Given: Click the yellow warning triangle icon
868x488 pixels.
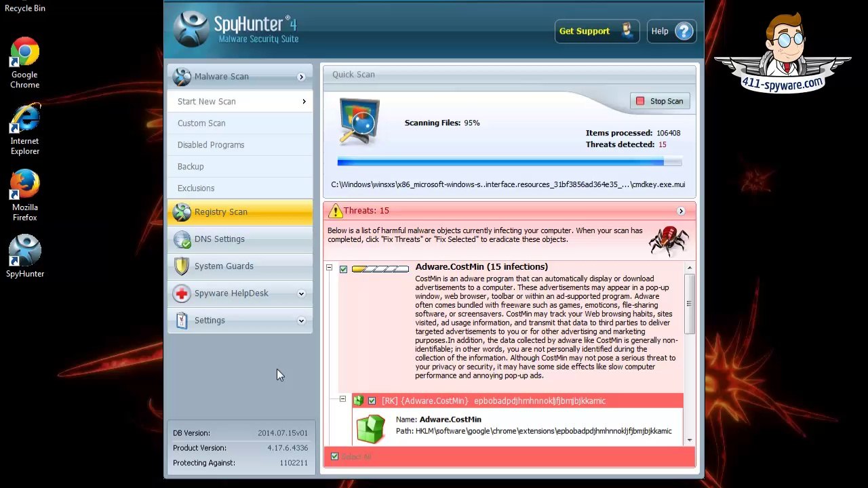Looking at the screenshot, I should (335, 211).
